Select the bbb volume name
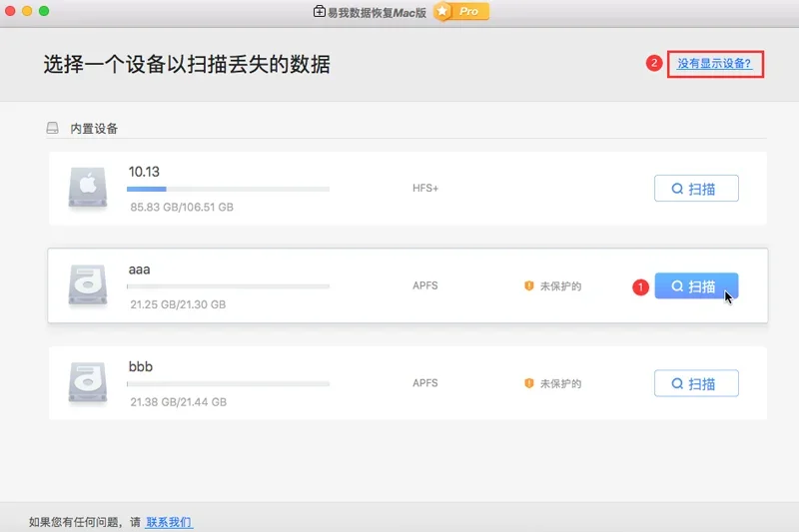This screenshot has width=799, height=532. coord(140,366)
